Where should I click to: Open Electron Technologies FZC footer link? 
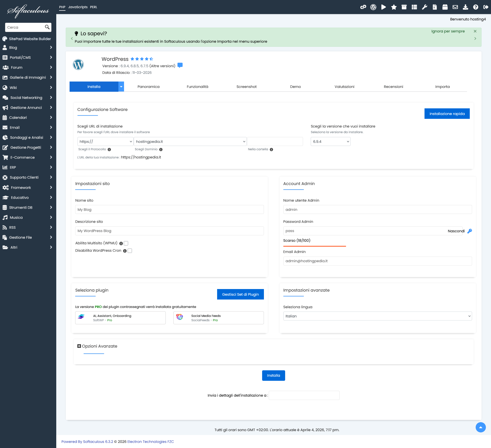151,442
